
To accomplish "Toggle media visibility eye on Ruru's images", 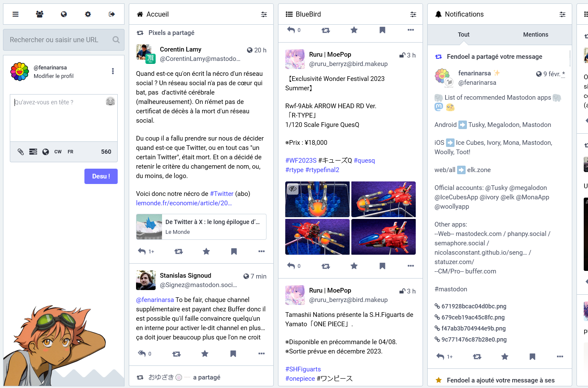I will pos(293,188).
